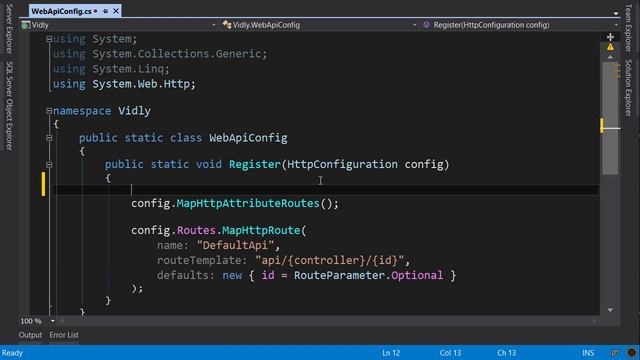Screen dimensions: 640x360
Task: Click the using System.Linq line
Action: point(111,69)
